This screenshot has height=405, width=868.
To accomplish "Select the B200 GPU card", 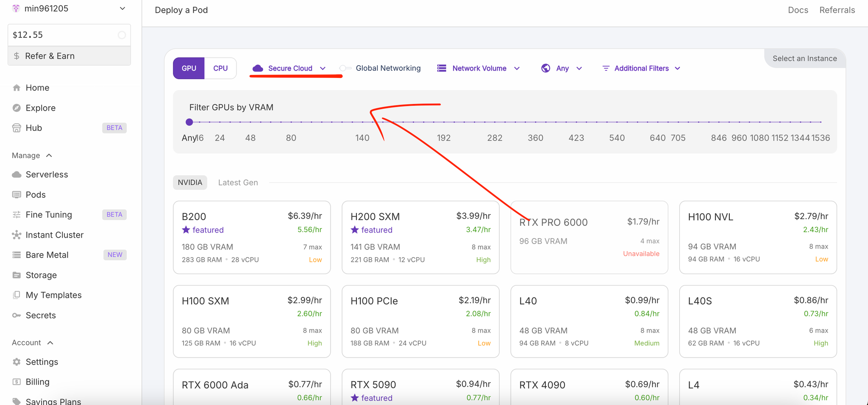I will click(x=252, y=237).
